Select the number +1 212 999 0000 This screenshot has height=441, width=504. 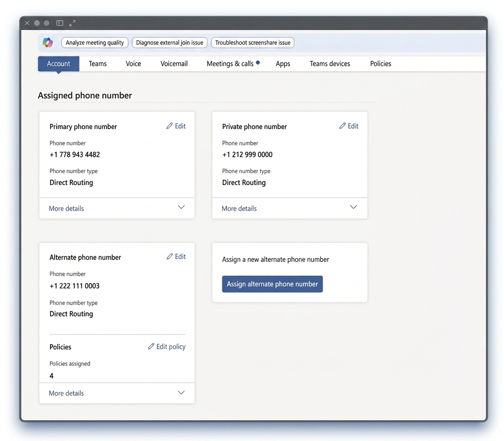[x=247, y=155]
